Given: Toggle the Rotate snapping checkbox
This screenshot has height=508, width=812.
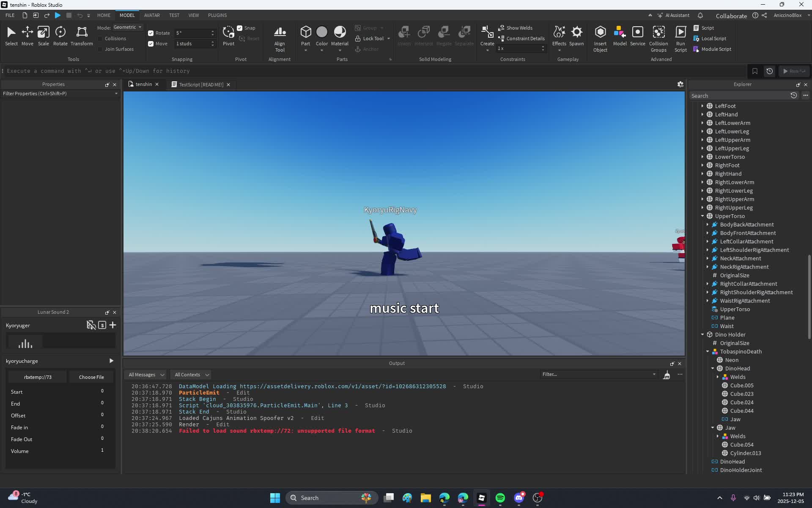Looking at the screenshot, I should 151,33.
